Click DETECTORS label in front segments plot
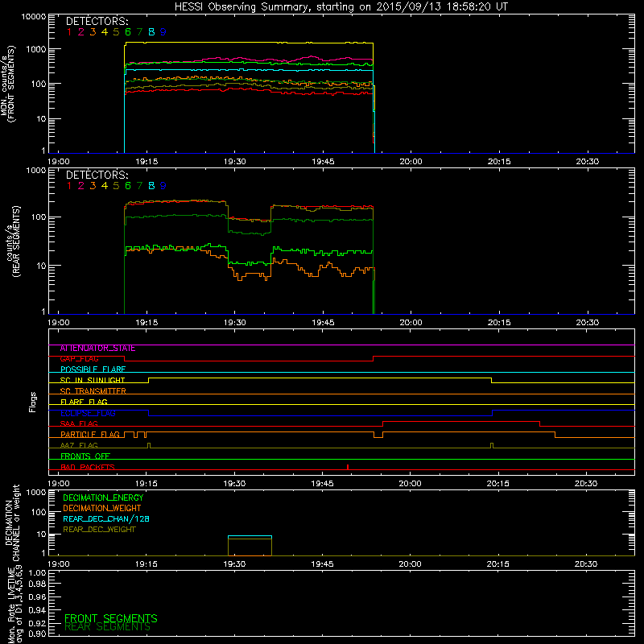This screenshot has height=644, width=644. pos(97,21)
